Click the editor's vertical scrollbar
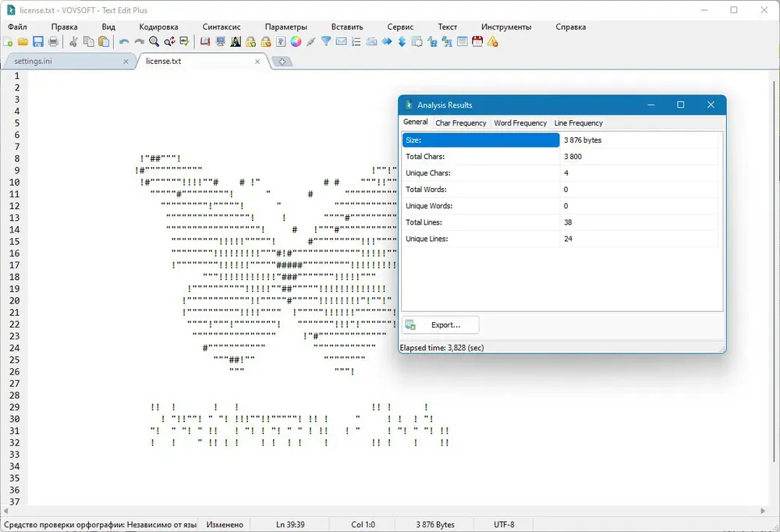Viewport: 780px width, 532px height. (775, 271)
